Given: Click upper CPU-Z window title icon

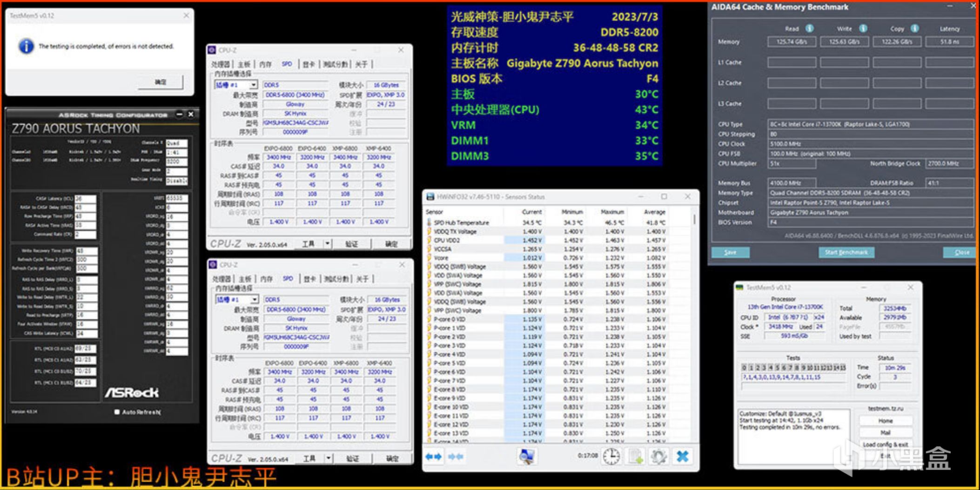Looking at the screenshot, I should 212,50.
